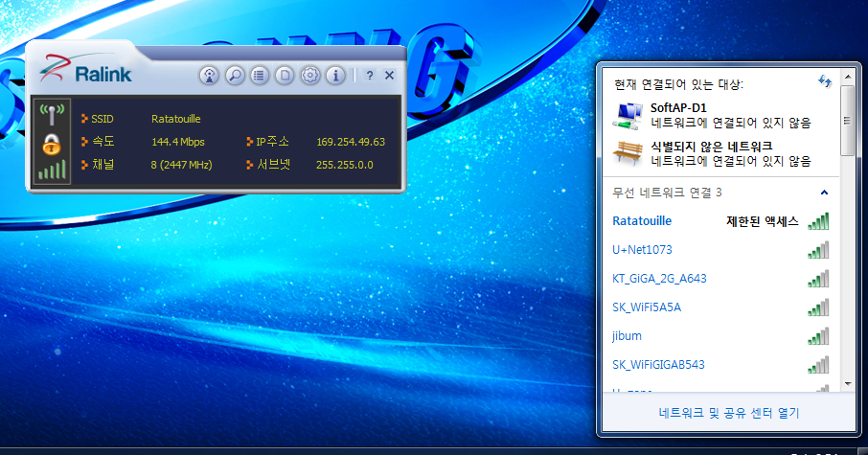Viewport: 868px width, 455px height.
Task: Select the KT_GiGA_2G_A643 network
Action: pyautogui.click(x=720, y=279)
